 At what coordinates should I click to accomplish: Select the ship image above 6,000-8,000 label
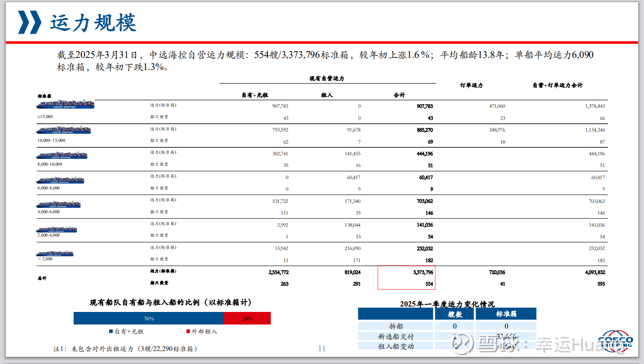[x=60, y=180]
